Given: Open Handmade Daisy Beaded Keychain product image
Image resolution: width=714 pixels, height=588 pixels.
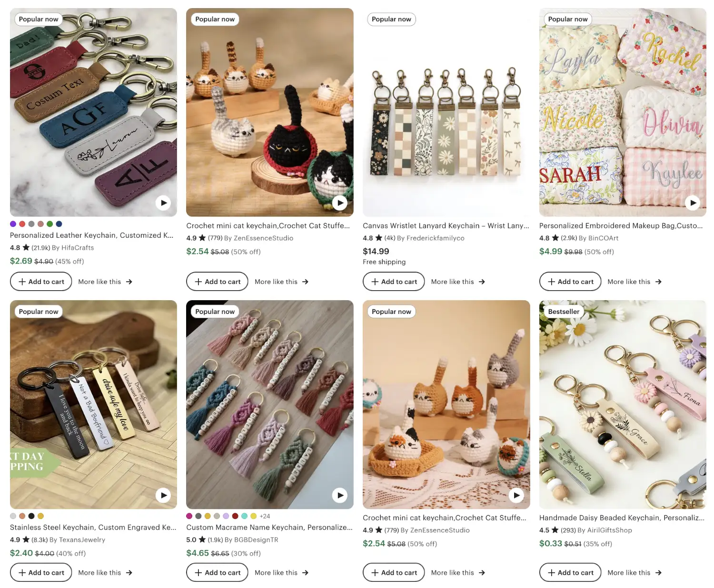Looking at the screenshot, I should pos(623,404).
